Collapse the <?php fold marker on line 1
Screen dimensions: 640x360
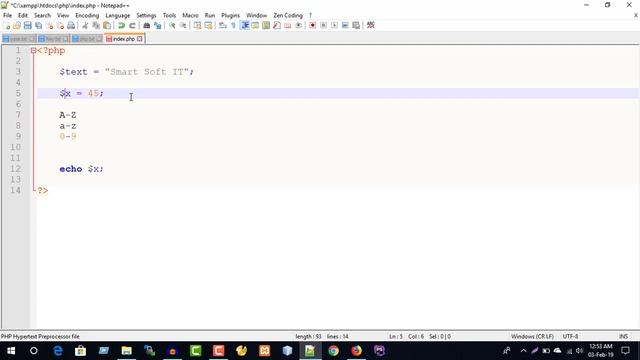[x=33, y=51]
